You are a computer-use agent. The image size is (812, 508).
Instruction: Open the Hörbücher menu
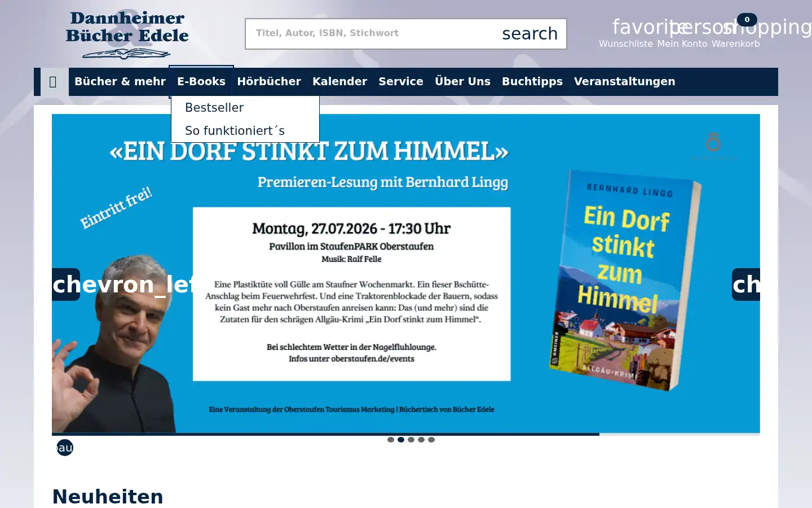269,82
